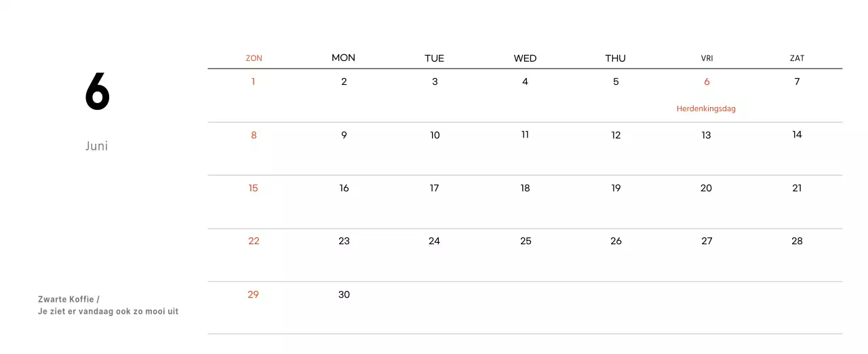868x354 pixels.
Task: Select the MON weekday header
Action: coord(343,58)
